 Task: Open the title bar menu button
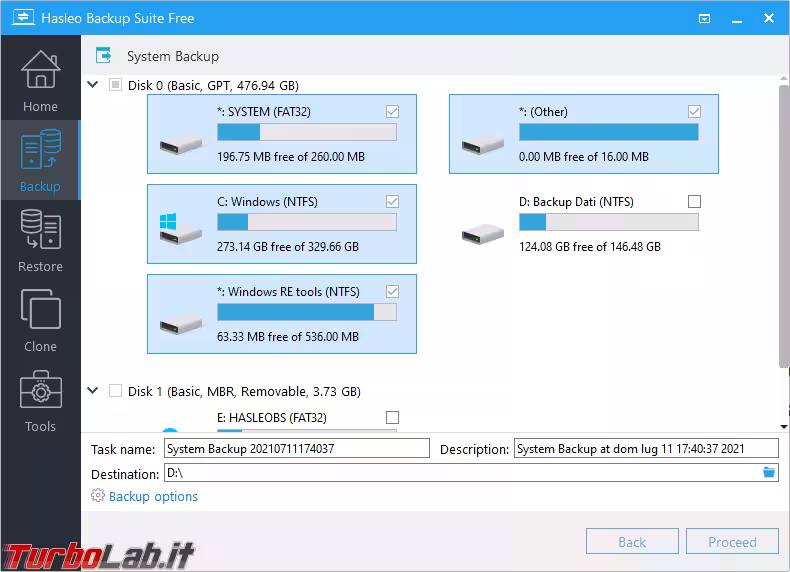[x=704, y=19]
